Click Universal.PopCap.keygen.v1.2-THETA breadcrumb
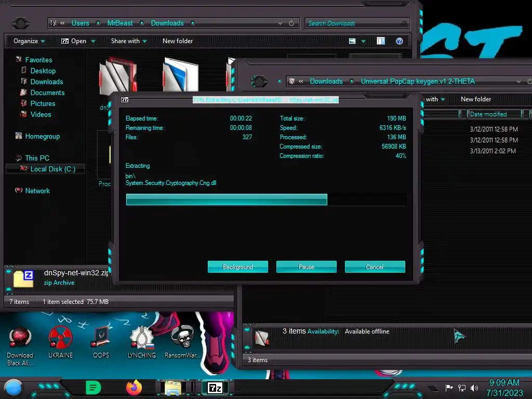Viewport: 532px width, 399px height. (x=418, y=81)
